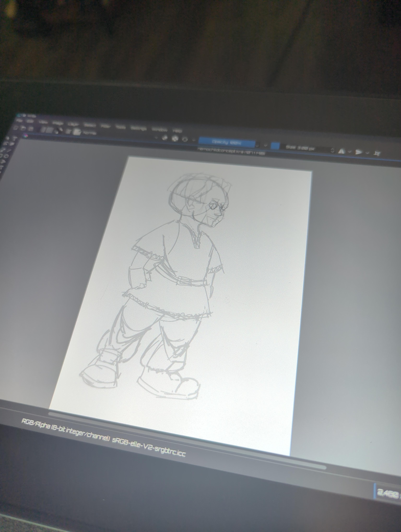Select the Text tool in the toolbox
Screen dimensions: 401x532
(15, 138)
